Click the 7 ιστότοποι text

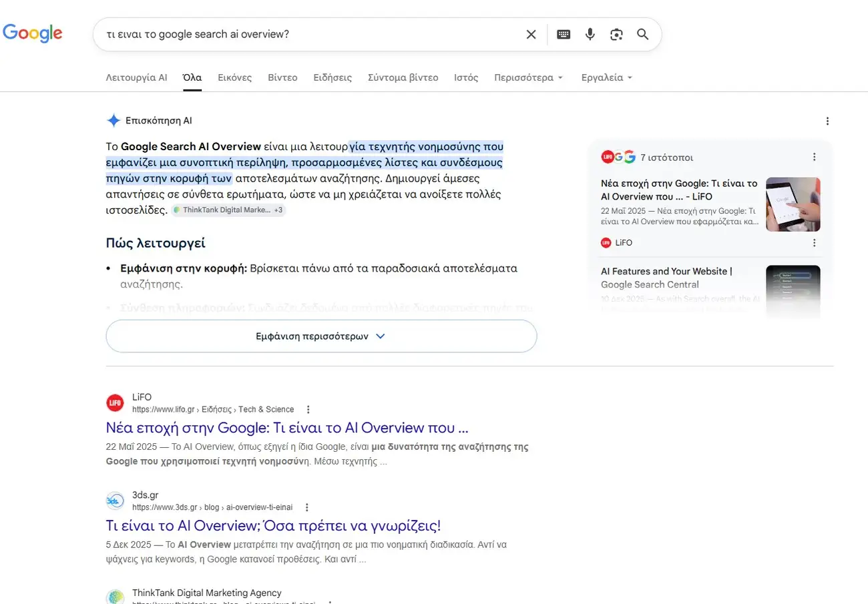click(666, 158)
